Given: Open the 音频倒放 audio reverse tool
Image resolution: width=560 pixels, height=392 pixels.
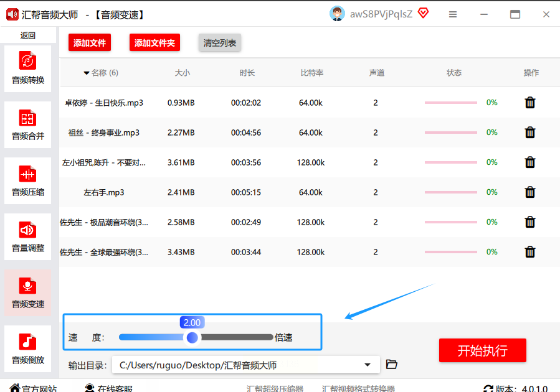Looking at the screenshot, I should pyautogui.click(x=28, y=349).
